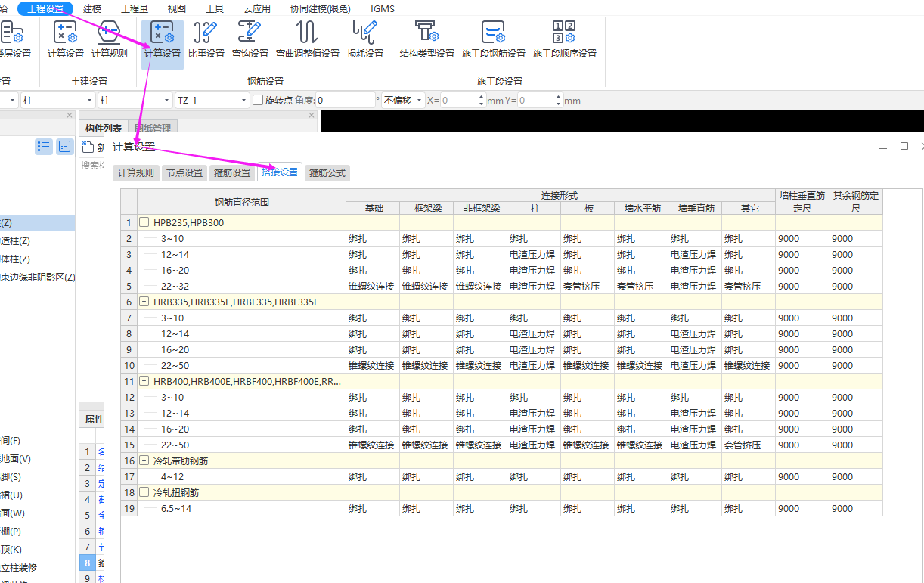Switch to 计算规则 tab in dialog
924x583 pixels.
(x=136, y=172)
